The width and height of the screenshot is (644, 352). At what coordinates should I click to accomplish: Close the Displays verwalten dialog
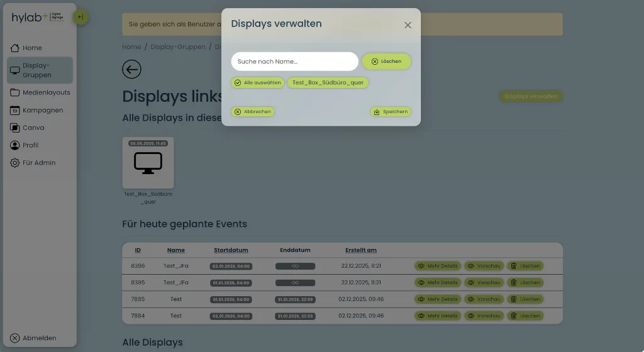pyautogui.click(x=408, y=25)
